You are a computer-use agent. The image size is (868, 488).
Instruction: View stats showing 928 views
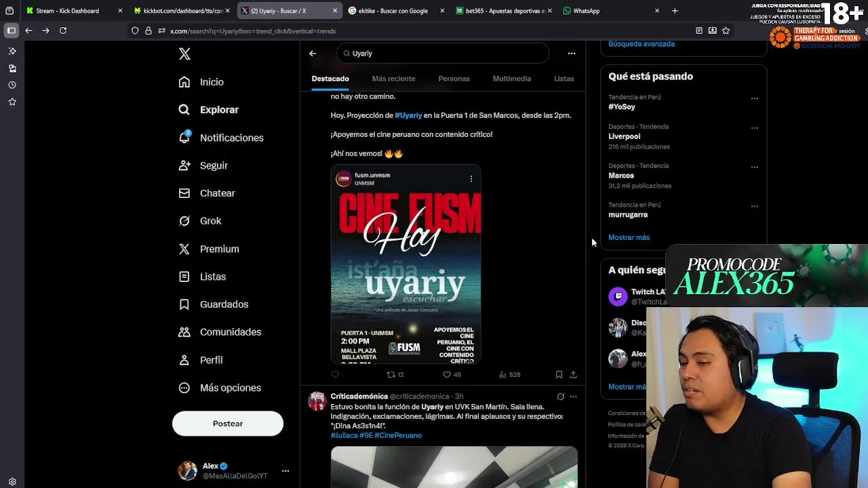(x=509, y=374)
